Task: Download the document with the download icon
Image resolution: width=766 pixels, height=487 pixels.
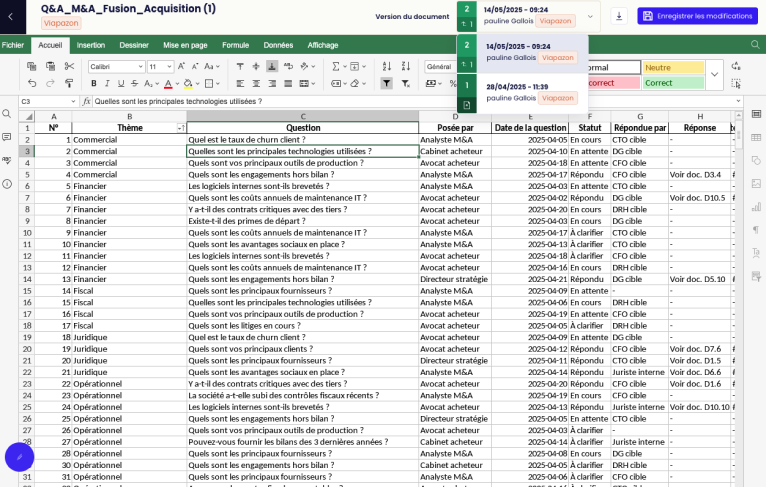Action: coord(619,16)
